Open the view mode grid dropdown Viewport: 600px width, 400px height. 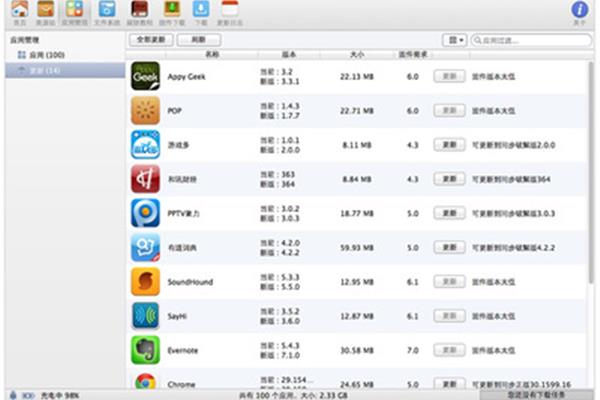pos(454,40)
